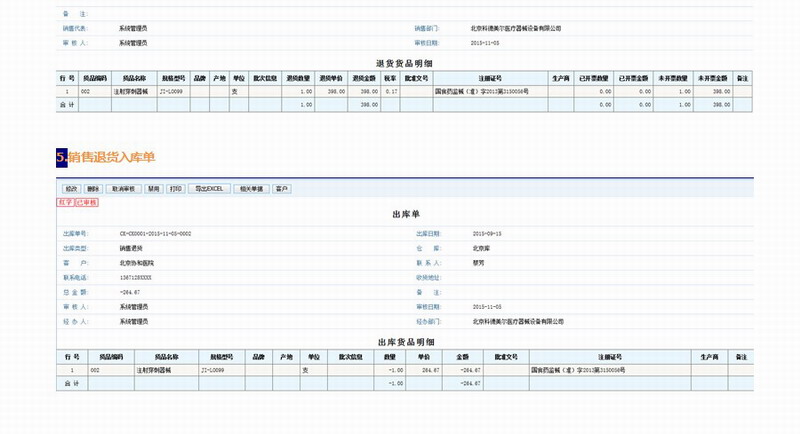Click the 客户 toolbar button
Screen dimensions: 800x434
tap(282, 188)
